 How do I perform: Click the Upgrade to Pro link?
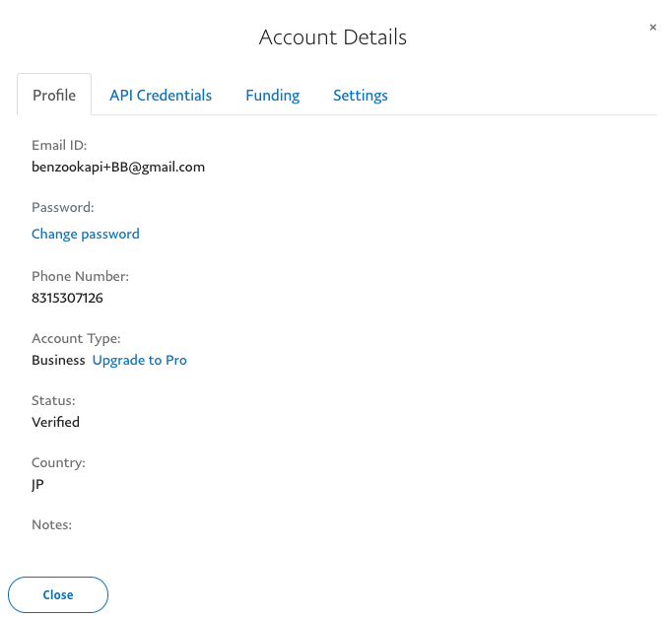point(140,361)
